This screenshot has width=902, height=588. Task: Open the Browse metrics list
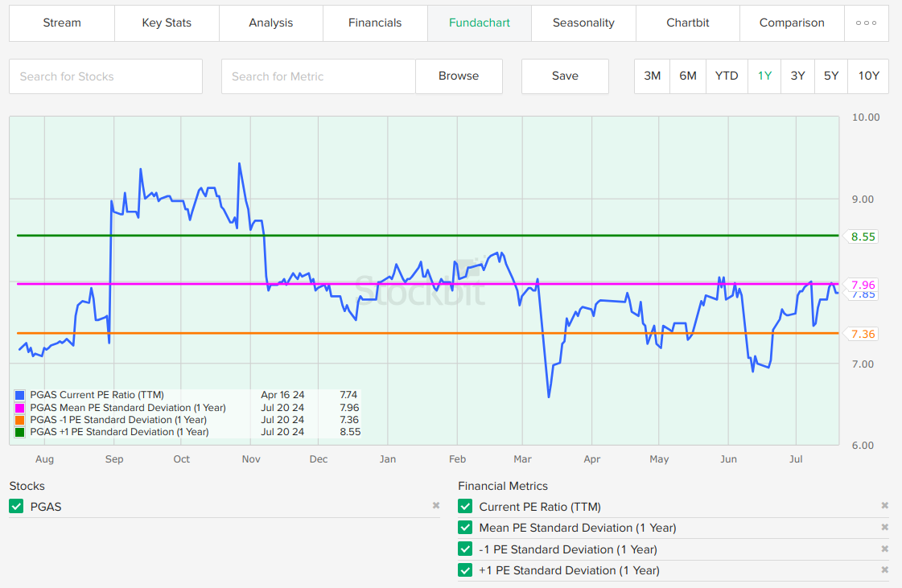tap(459, 76)
